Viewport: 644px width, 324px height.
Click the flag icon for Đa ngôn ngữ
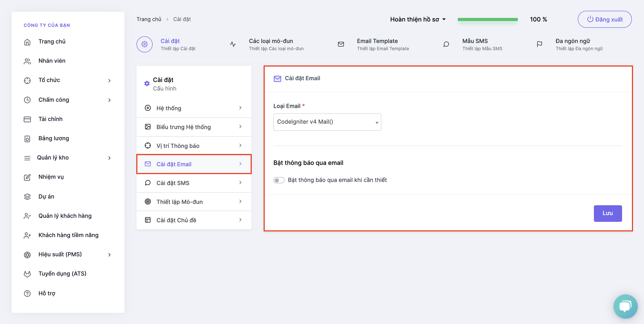540,44
